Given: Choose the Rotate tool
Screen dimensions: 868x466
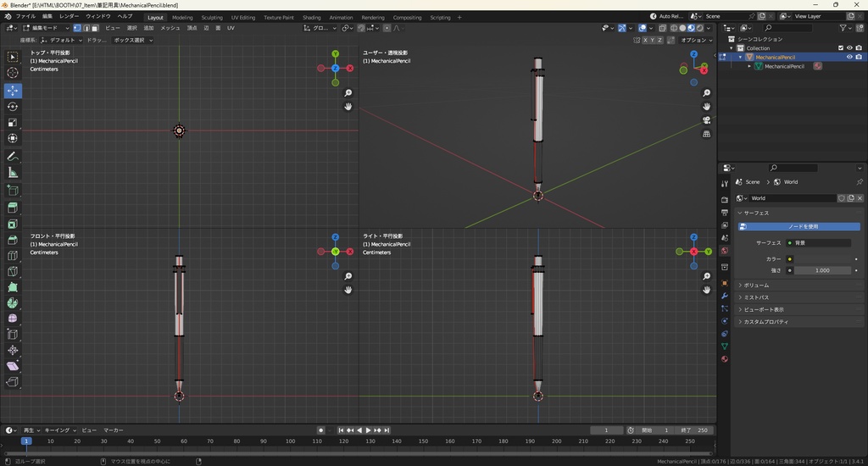Looking at the screenshot, I should (x=12, y=107).
